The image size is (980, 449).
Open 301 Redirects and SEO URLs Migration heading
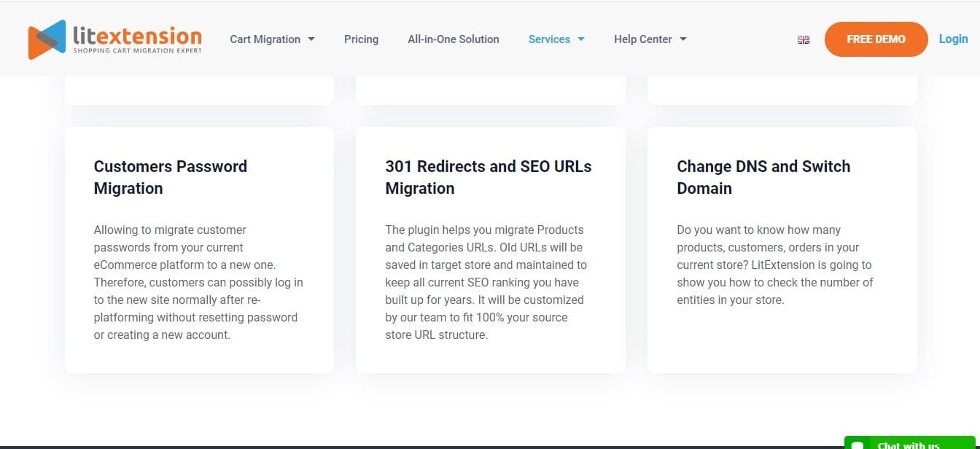pyautogui.click(x=488, y=177)
